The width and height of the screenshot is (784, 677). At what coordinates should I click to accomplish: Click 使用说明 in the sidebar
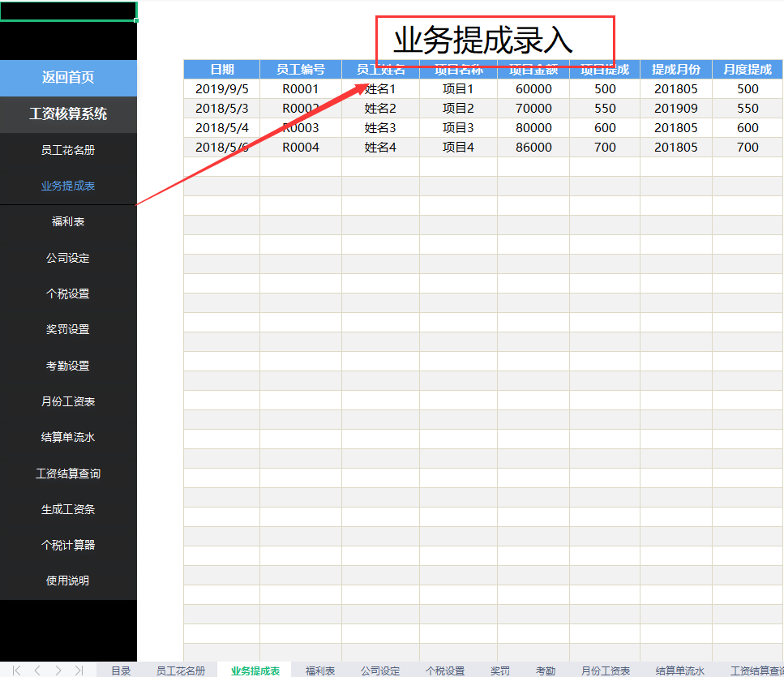(68, 581)
